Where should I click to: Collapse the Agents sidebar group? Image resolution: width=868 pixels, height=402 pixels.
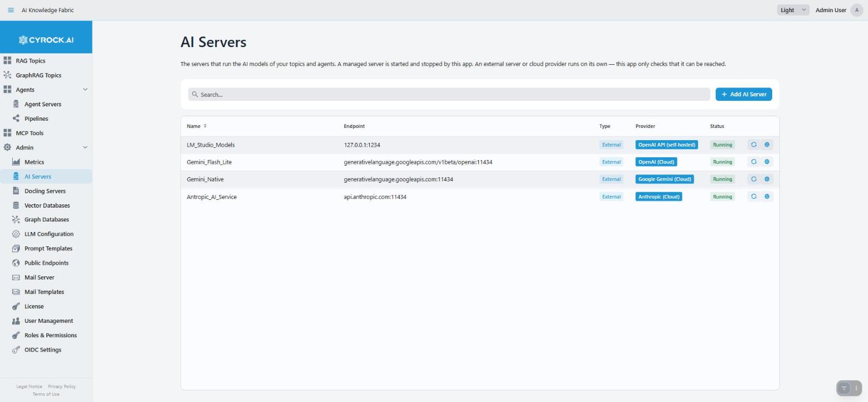[85, 90]
